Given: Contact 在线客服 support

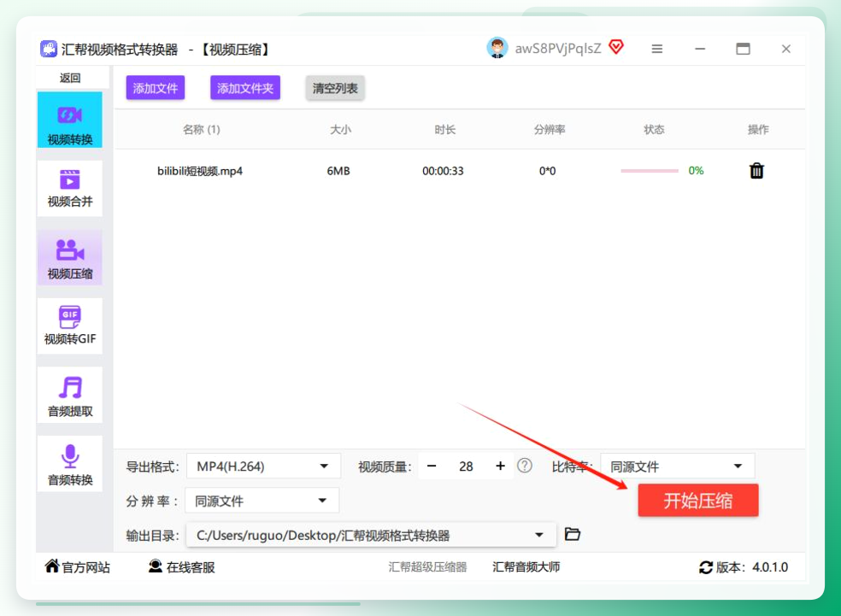Looking at the screenshot, I should pos(181,566).
